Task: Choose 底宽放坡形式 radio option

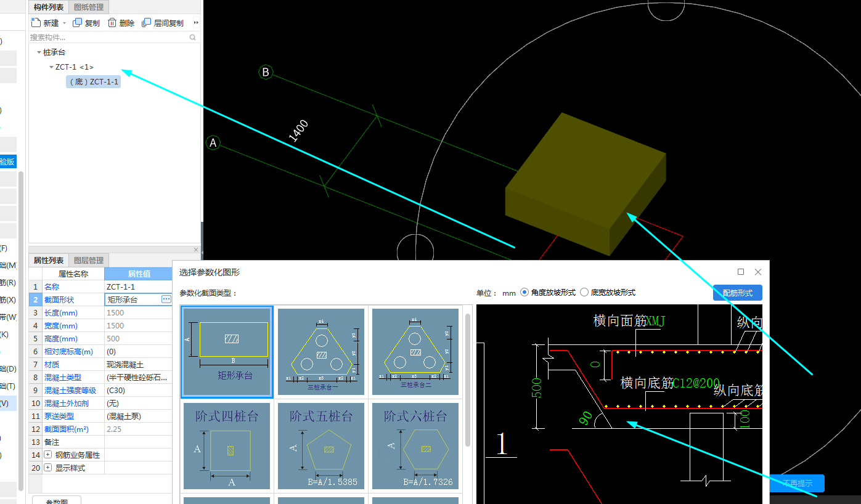Action: pyautogui.click(x=584, y=293)
